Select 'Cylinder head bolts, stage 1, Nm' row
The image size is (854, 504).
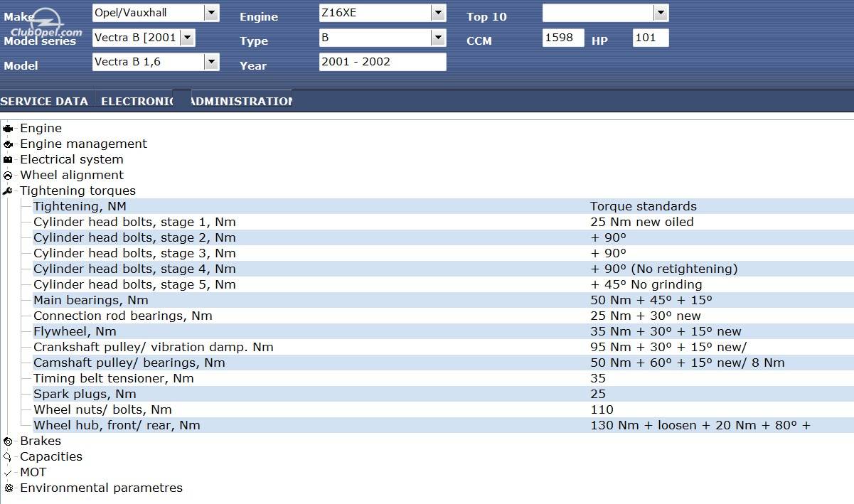[443, 222]
